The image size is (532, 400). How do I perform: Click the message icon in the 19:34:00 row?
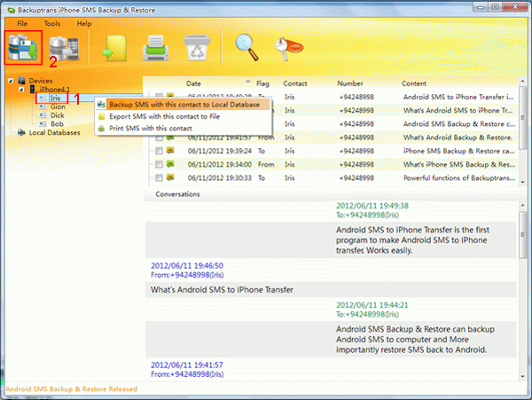pyautogui.click(x=170, y=164)
